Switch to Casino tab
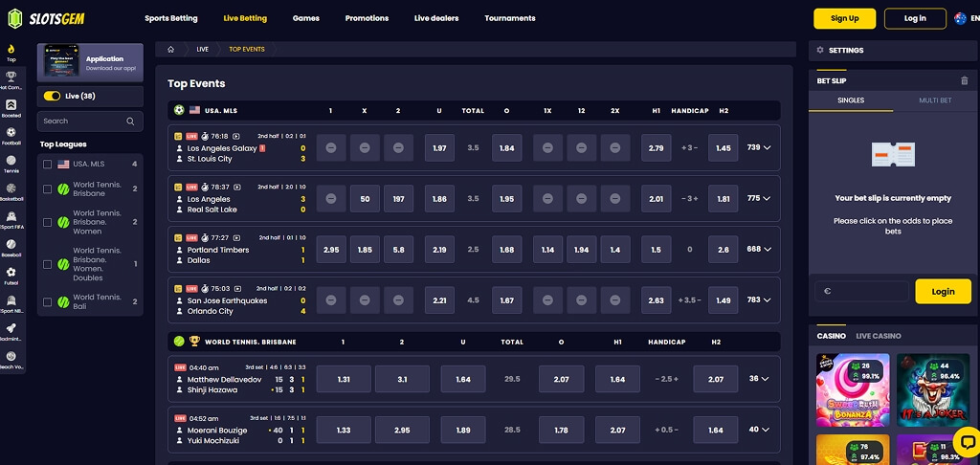980x465 pixels. tap(832, 336)
